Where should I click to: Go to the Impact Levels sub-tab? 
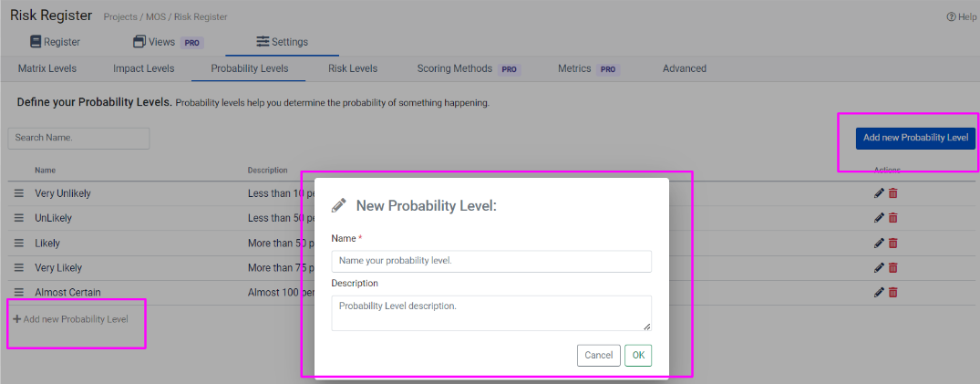[143, 68]
